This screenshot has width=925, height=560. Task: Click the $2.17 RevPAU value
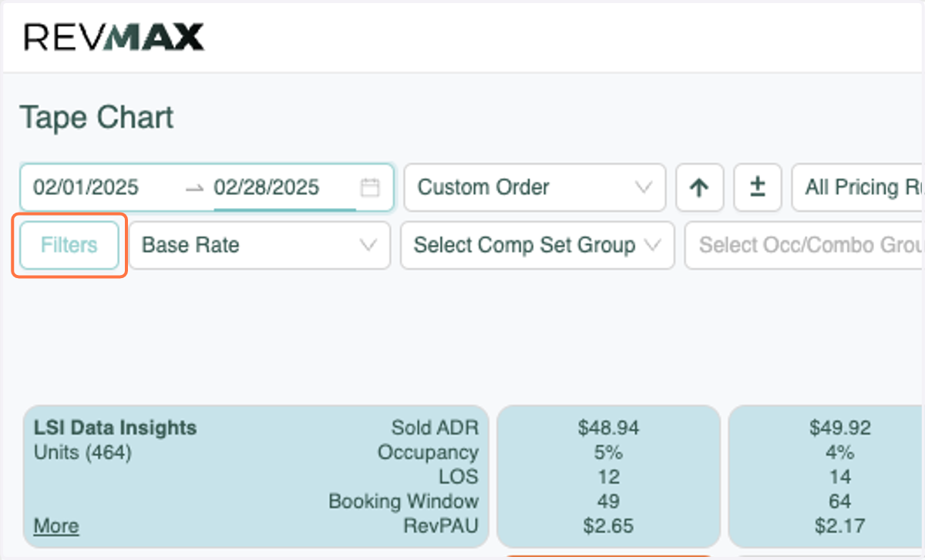pyautogui.click(x=840, y=526)
